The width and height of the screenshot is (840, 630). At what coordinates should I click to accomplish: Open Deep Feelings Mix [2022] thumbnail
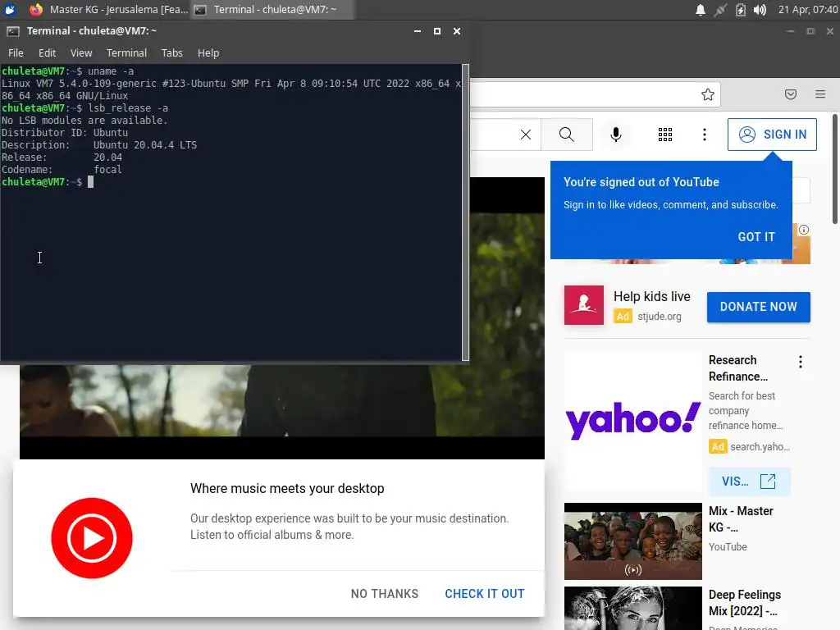632,608
